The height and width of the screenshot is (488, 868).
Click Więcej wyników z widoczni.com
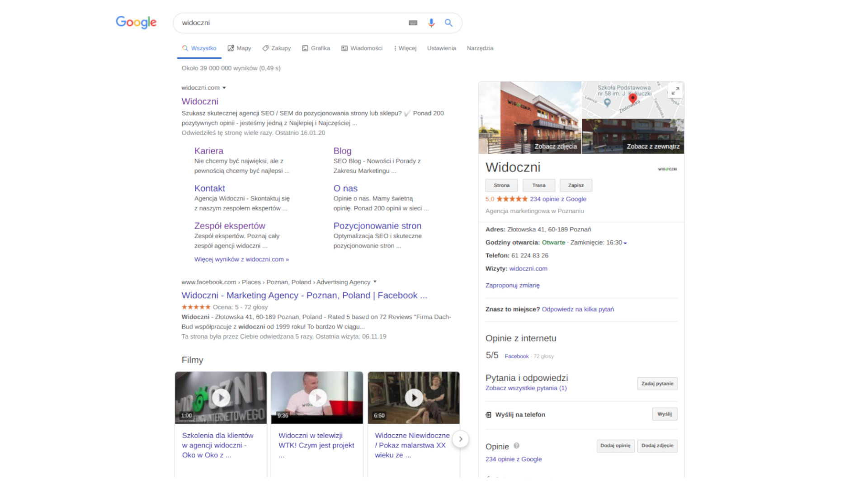pyautogui.click(x=241, y=259)
